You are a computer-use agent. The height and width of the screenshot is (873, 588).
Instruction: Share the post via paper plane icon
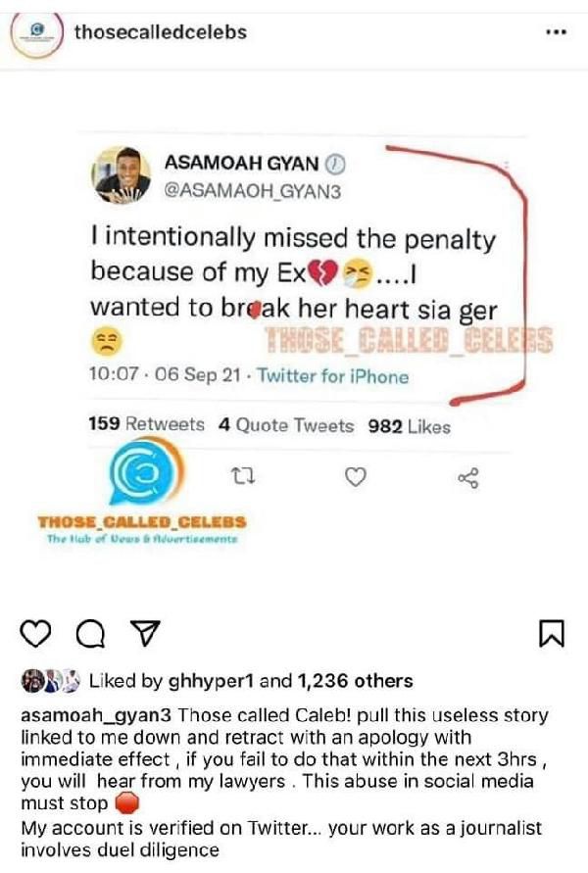point(145,633)
